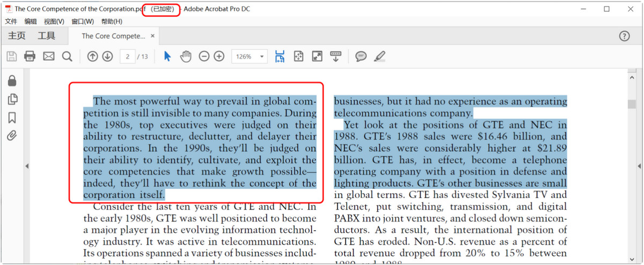The height and width of the screenshot is (265, 644).
Task: Click the page number input field
Action: [128, 56]
